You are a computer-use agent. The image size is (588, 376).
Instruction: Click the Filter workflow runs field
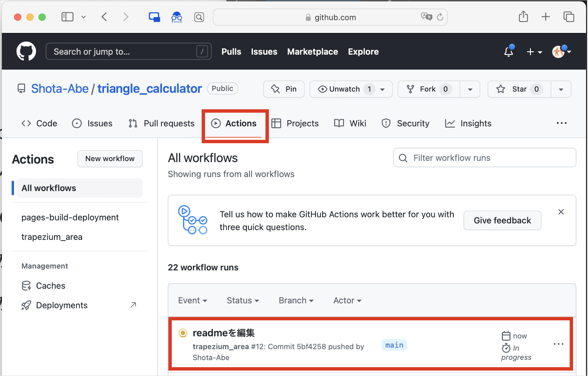click(484, 157)
